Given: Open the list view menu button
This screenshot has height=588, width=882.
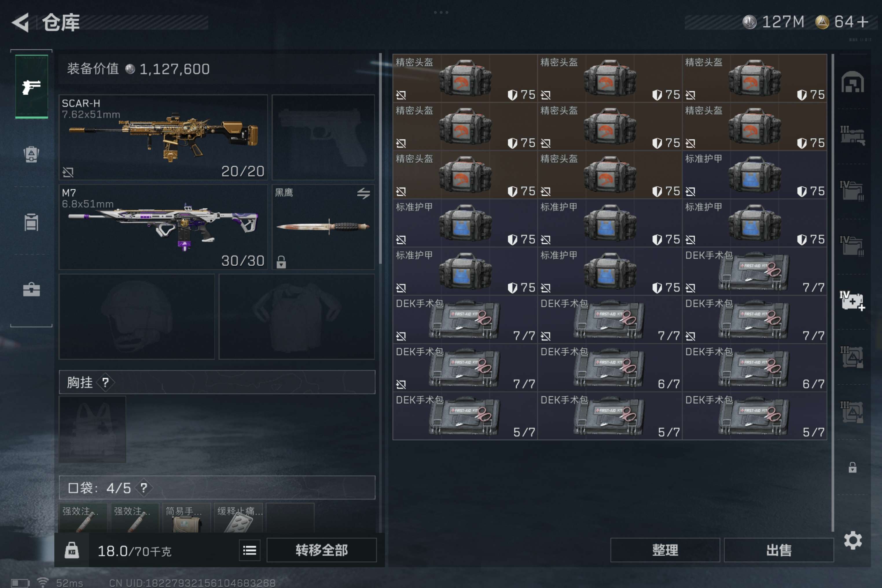Looking at the screenshot, I should tap(249, 550).
